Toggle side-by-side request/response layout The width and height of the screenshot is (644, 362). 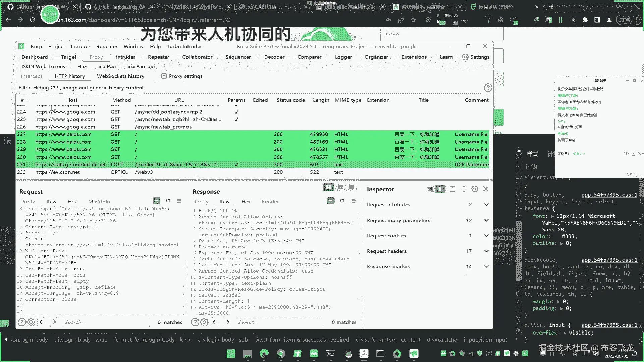click(328, 187)
